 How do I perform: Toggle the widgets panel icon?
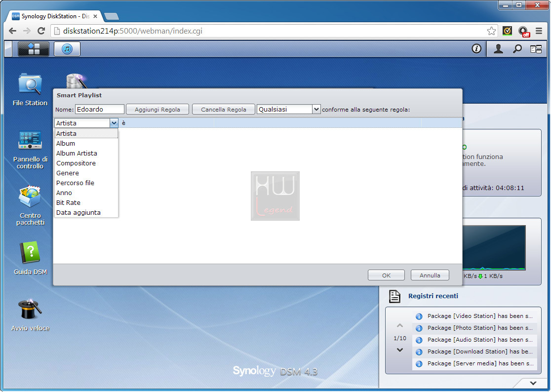(536, 49)
